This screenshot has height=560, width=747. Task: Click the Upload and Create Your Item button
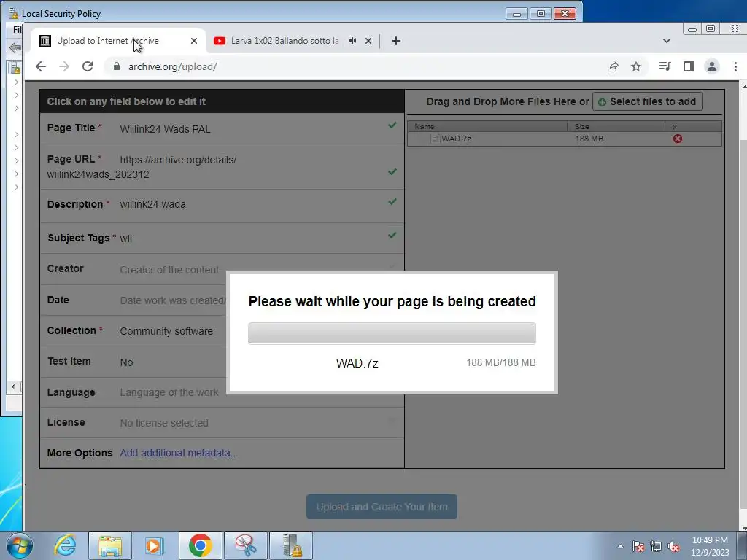[x=382, y=507]
